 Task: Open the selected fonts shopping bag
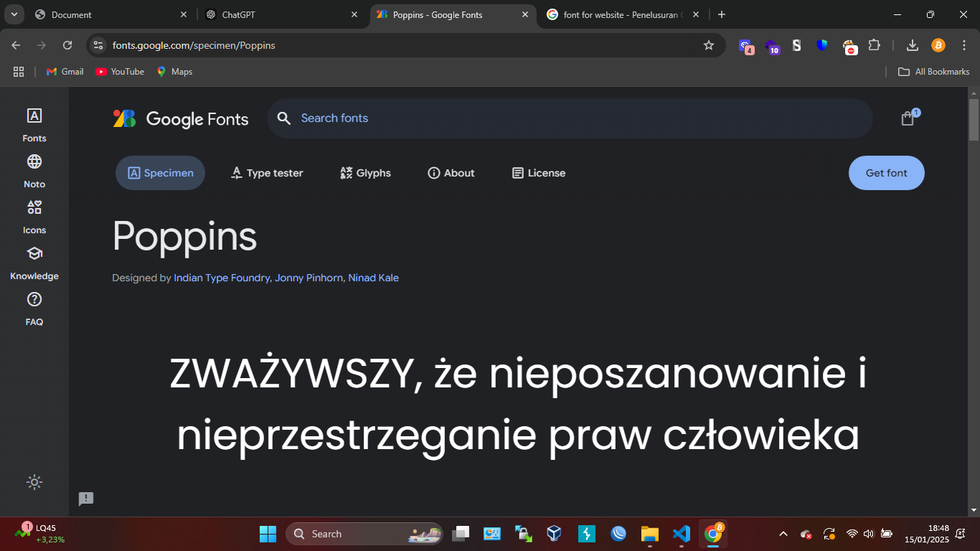click(x=908, y=118)
